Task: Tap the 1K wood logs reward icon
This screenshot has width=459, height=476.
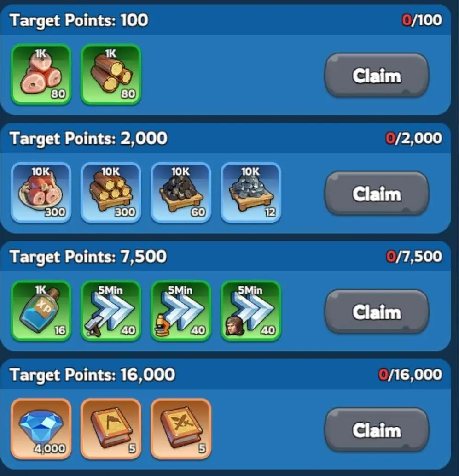Action: [x=111, y=75]
